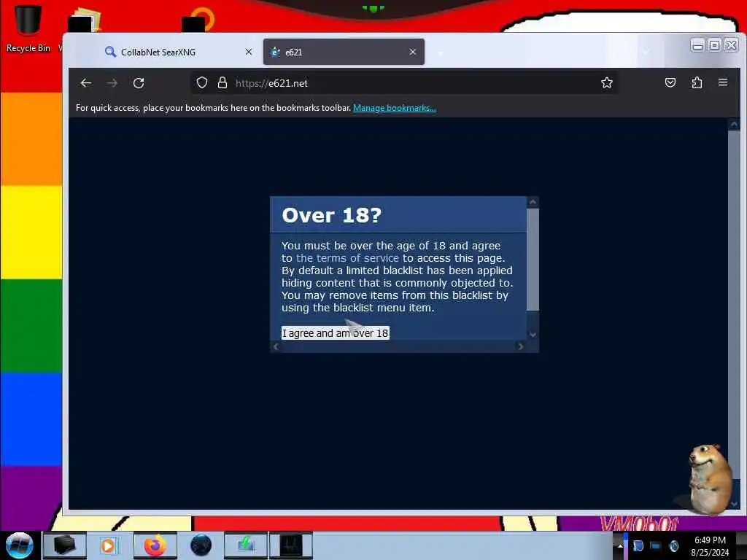747x560 pixels.
Task: Click the forward navigation arrow in Firefox
Action: click(112, 83)
